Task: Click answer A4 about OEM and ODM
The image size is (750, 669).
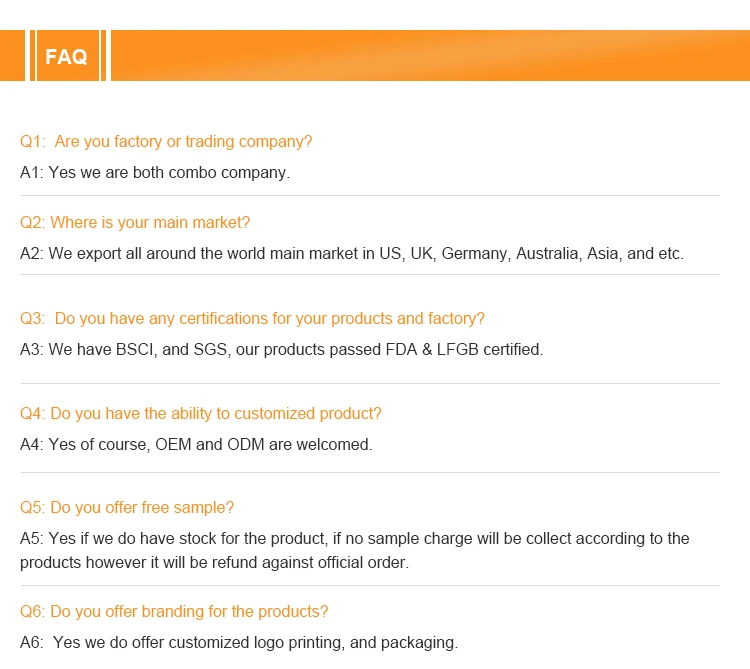Action: coord(196,445)
